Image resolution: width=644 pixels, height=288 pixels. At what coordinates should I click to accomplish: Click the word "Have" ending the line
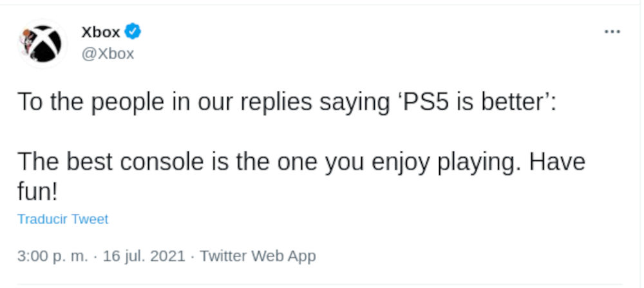click(557, 161)
